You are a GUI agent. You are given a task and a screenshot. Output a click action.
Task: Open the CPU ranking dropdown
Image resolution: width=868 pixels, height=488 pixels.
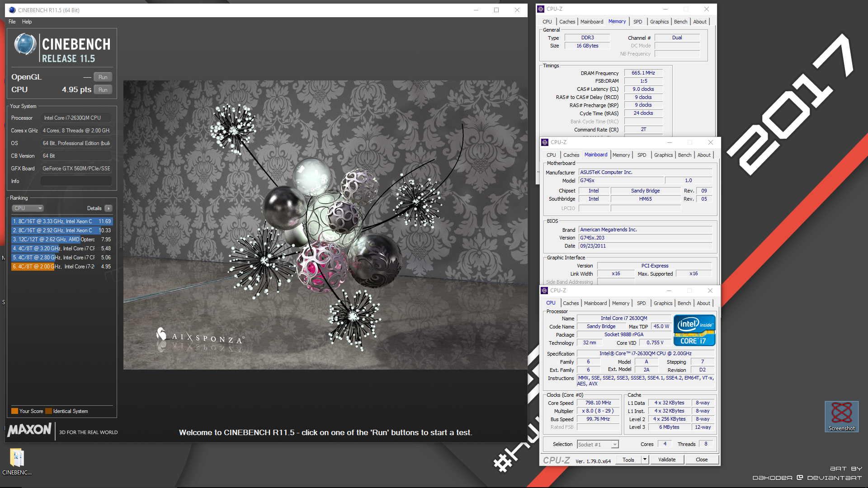point(28,208)
